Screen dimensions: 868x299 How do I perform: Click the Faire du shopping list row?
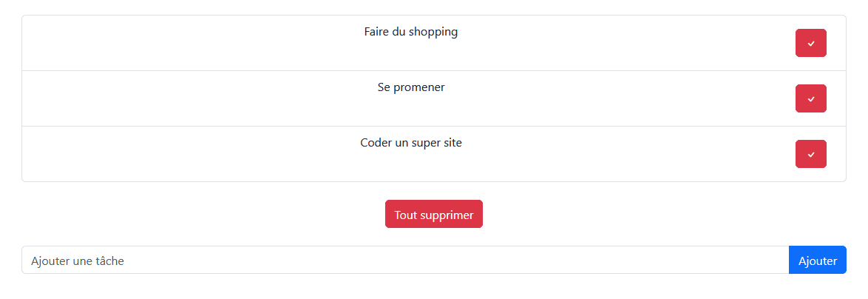point(434,43)
